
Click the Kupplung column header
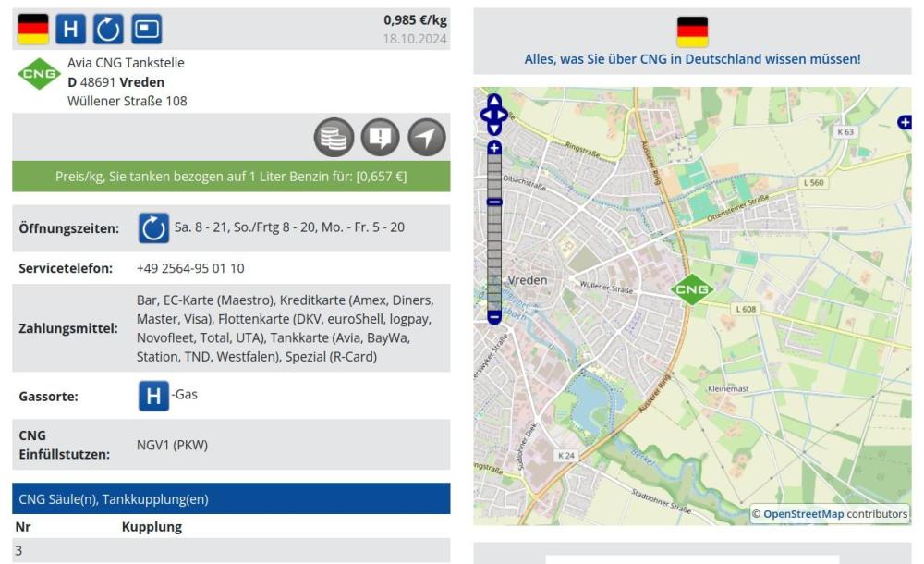pos(152,527)
